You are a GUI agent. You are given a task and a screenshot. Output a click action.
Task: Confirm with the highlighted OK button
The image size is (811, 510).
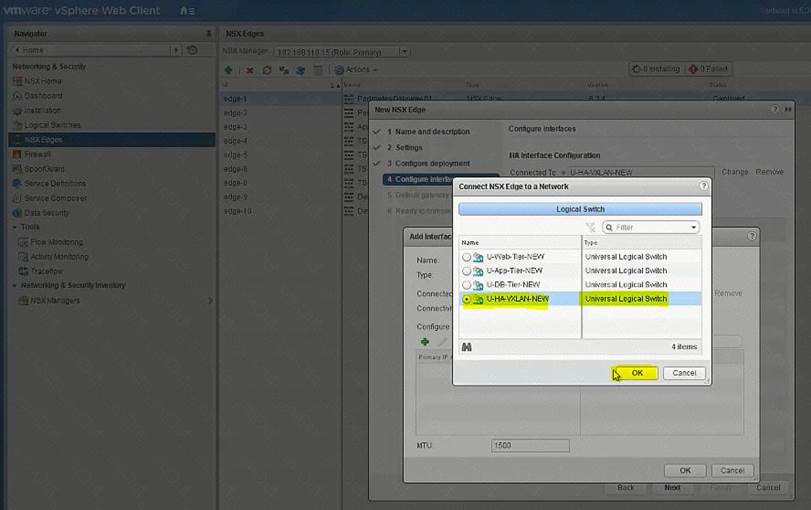coord(636,373)
